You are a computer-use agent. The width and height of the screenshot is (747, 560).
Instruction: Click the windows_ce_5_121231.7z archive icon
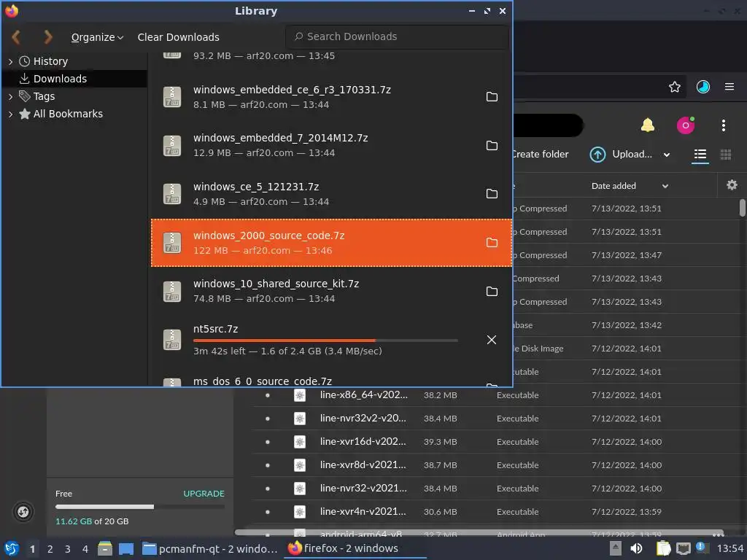[172, 194]
